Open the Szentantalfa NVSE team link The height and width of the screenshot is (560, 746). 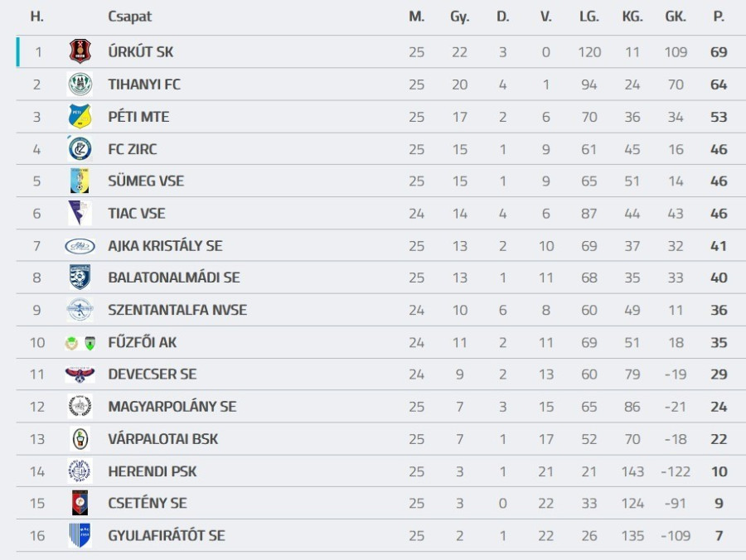(177, 310)
